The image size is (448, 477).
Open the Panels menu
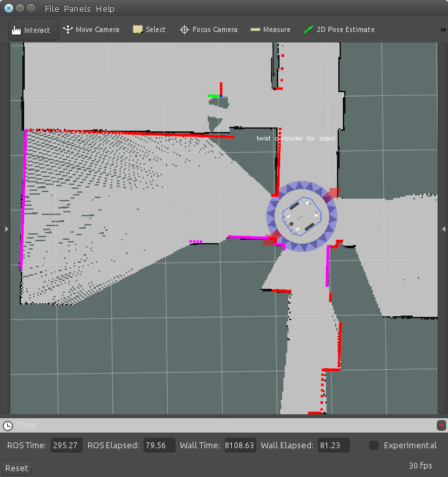point(77,8)
